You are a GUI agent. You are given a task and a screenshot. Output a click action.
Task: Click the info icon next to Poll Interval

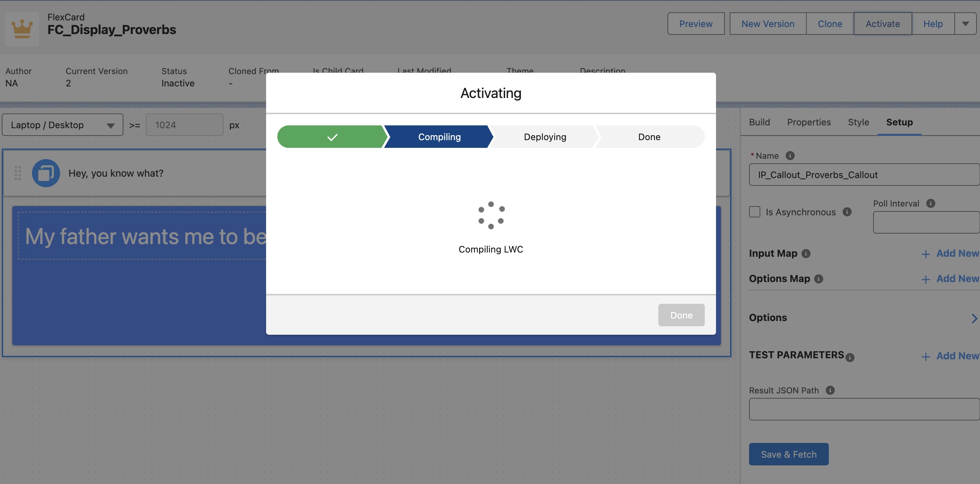pyautogui.click(x=930, y=203)
